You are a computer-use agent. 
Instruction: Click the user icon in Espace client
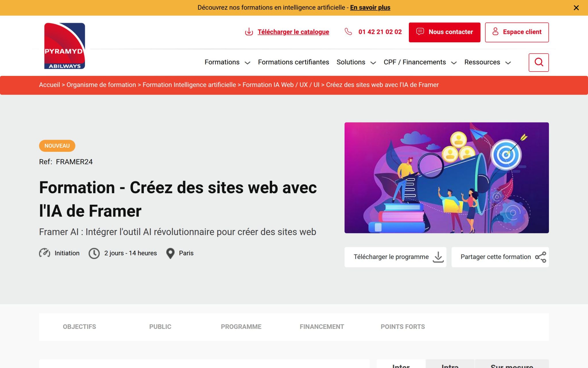coord(495,31)
